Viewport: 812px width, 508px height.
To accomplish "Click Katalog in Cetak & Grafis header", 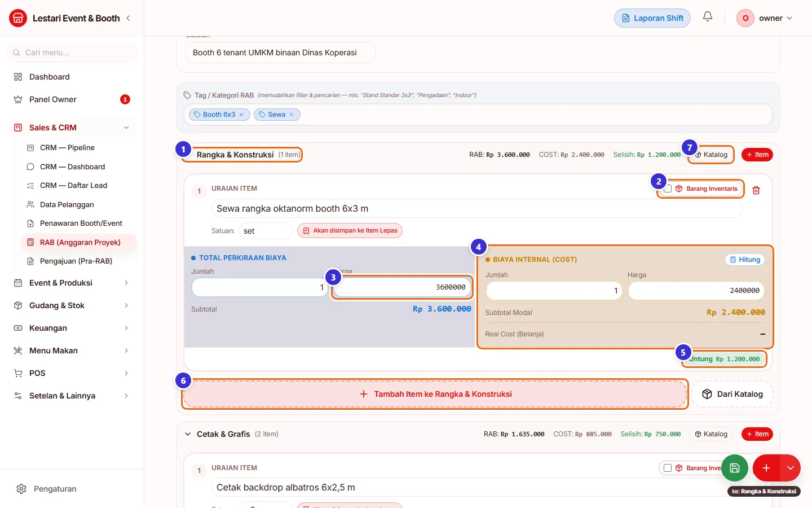I will click(x=711, y=434).
